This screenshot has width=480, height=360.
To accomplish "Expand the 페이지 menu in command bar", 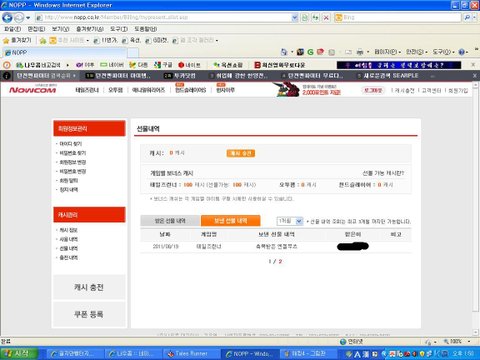I will (x=387, y=52).
